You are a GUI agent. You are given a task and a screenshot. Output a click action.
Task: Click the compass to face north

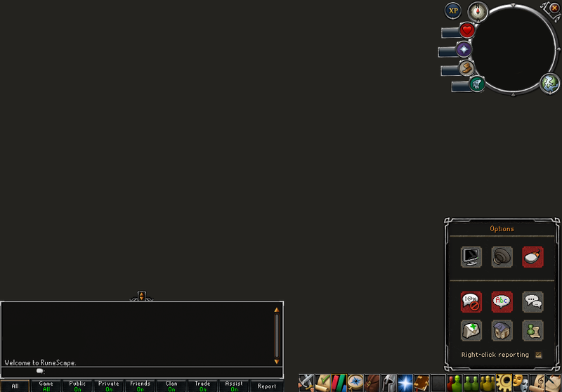[478, 11]
